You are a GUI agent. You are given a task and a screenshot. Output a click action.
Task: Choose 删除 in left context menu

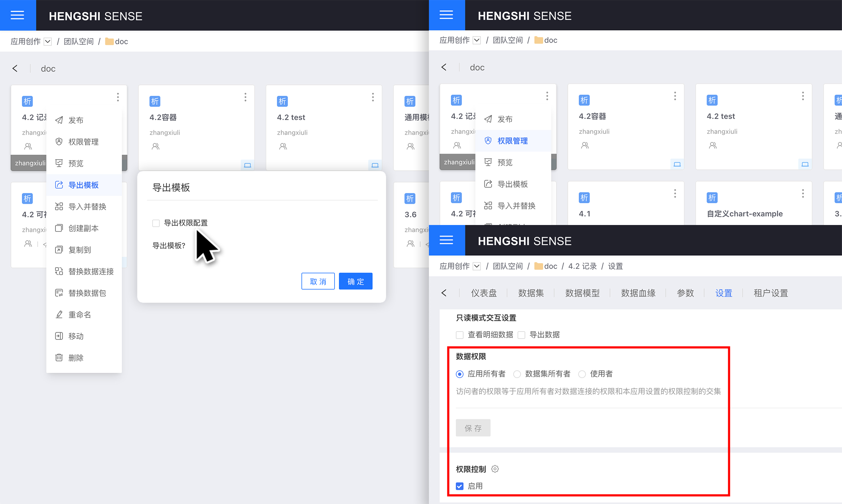pyautogui.click(x=84, y=358)
